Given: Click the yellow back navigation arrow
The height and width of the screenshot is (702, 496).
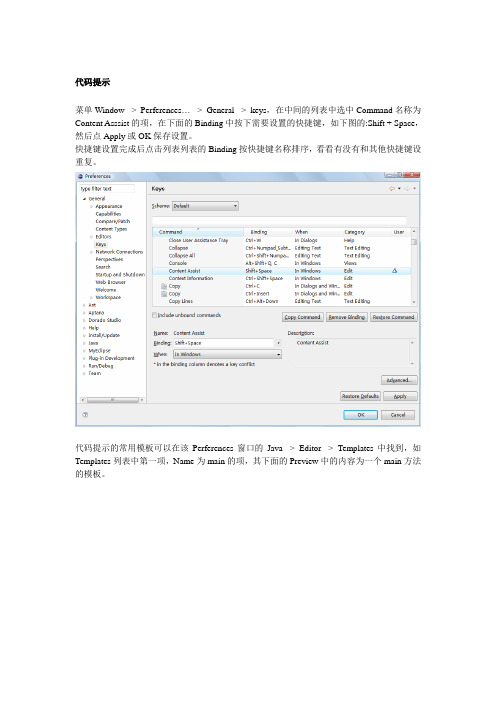Looking at the screenshot, I should tap(392, 189).
